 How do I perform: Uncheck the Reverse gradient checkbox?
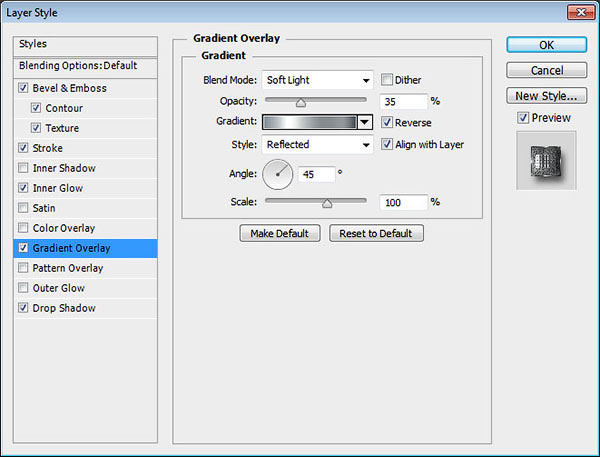(x=386, y=122)
